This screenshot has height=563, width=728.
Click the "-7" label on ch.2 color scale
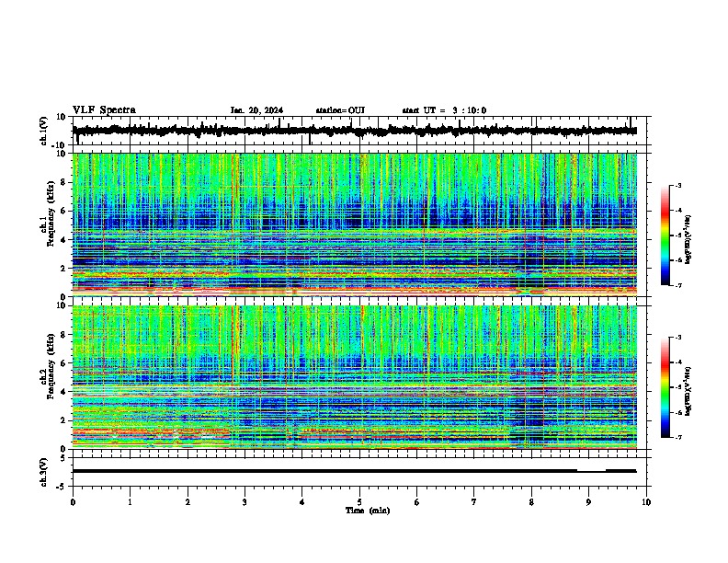tap(678, 438)
